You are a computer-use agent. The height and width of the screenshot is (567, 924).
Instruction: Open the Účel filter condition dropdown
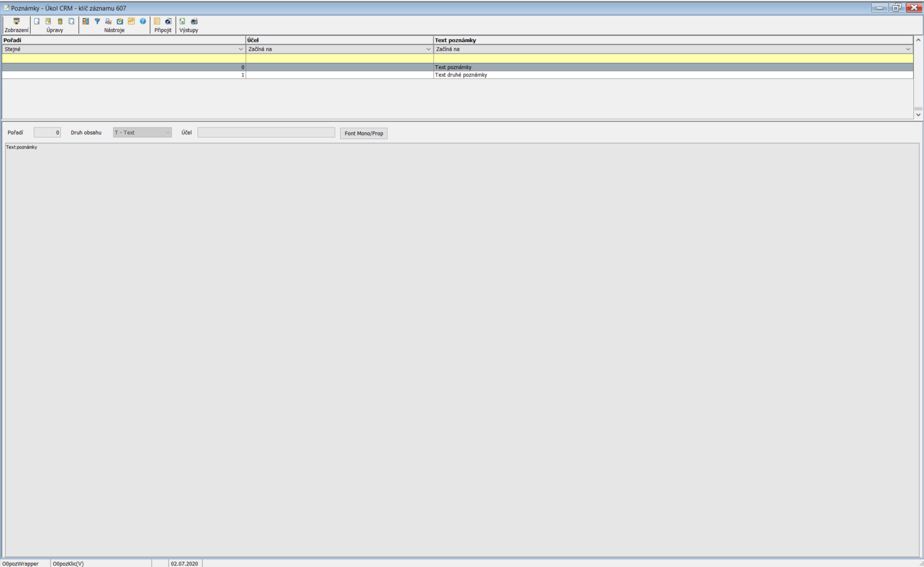(x=428, y=49)
